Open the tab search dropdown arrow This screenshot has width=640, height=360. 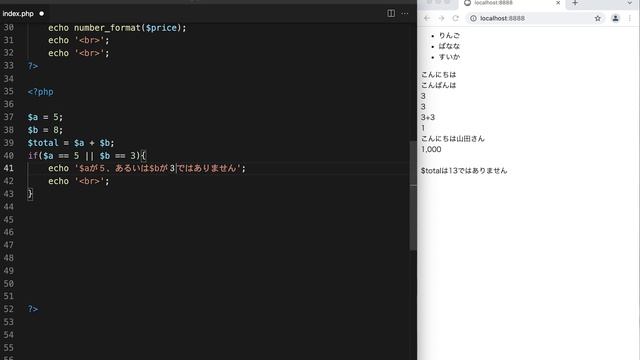629,3
